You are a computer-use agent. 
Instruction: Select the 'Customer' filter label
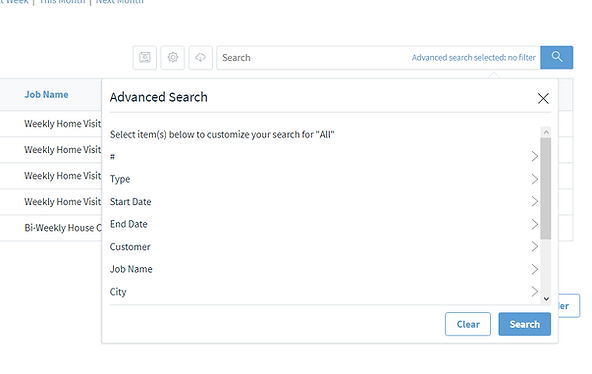[130, 247]
